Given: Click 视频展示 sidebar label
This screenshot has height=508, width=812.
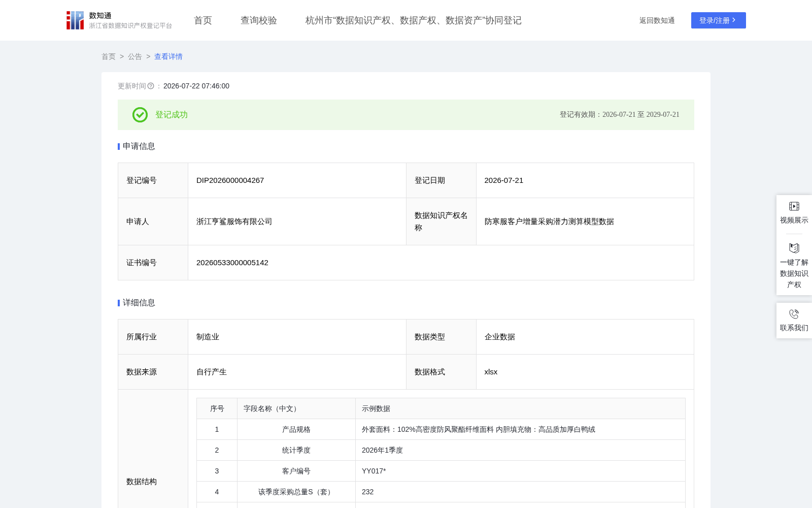Looking at the screenshot, I should point(794,220).
